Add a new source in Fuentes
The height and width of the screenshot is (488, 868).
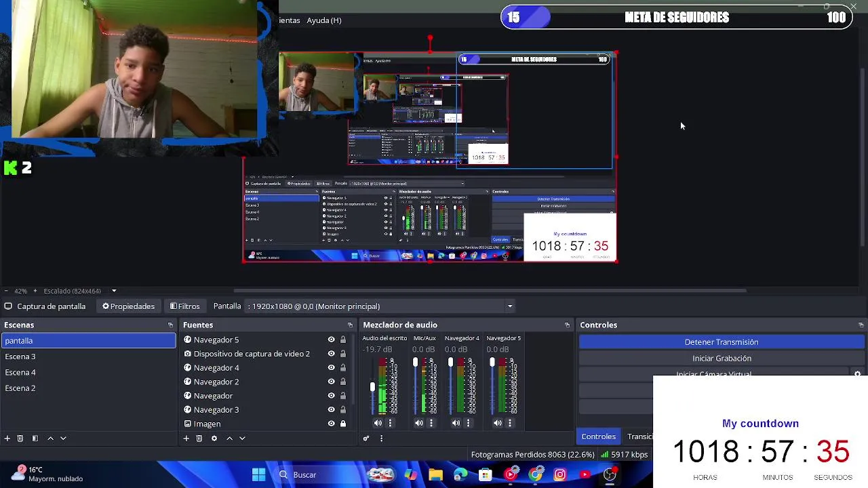coord(186,439)
